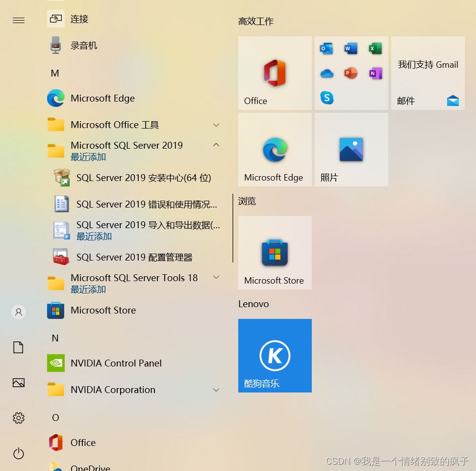Open SQL Server 2019 配置管理器
476x471 pixels.
click(137, 257)
